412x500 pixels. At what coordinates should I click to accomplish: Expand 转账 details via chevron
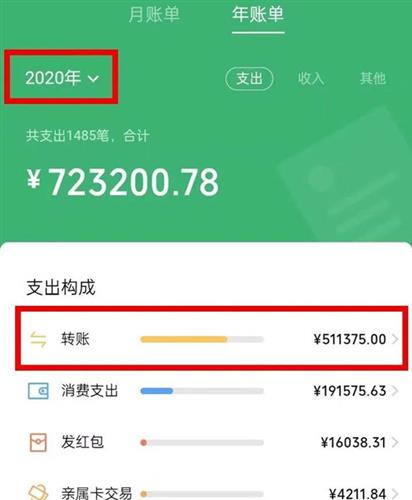[x=395, y=339]
